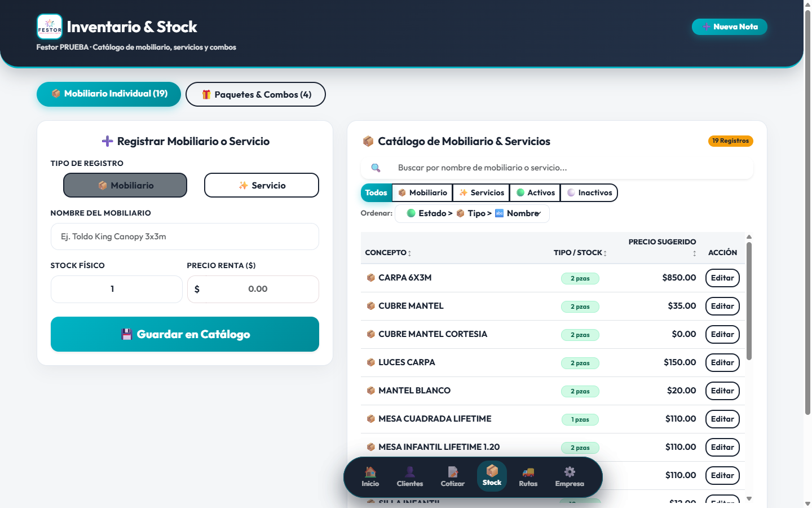812x508 pixels.
Task: Click the box icon beside CUBRE MANTEL CORTESIA
Action: (371, 334)
